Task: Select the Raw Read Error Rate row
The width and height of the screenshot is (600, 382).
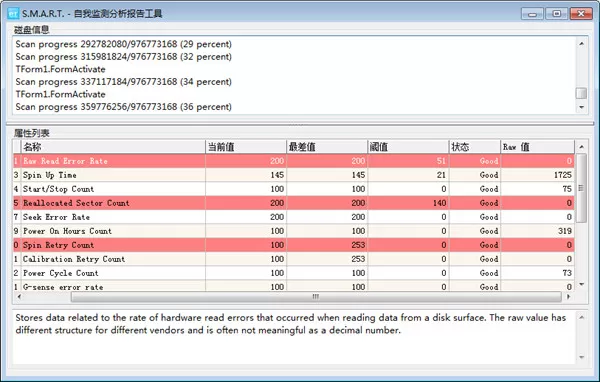Action: [293, 161]
